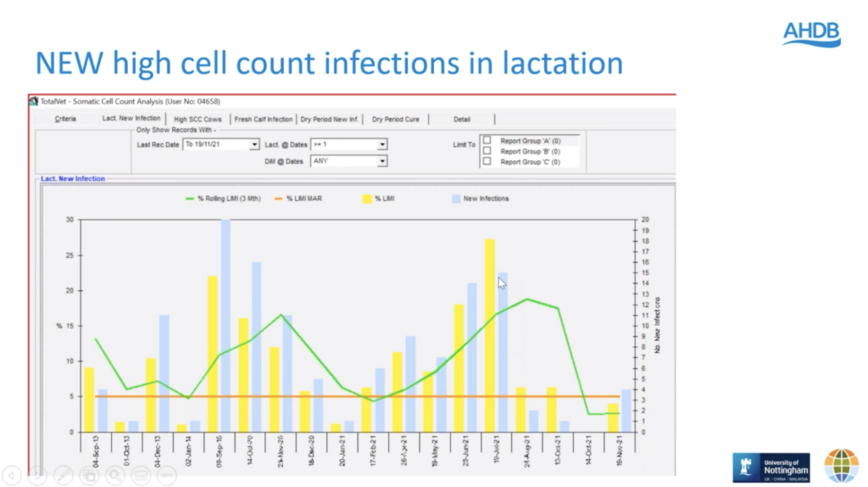Open the Lact. @ Dates dropdown

(382, 145)
